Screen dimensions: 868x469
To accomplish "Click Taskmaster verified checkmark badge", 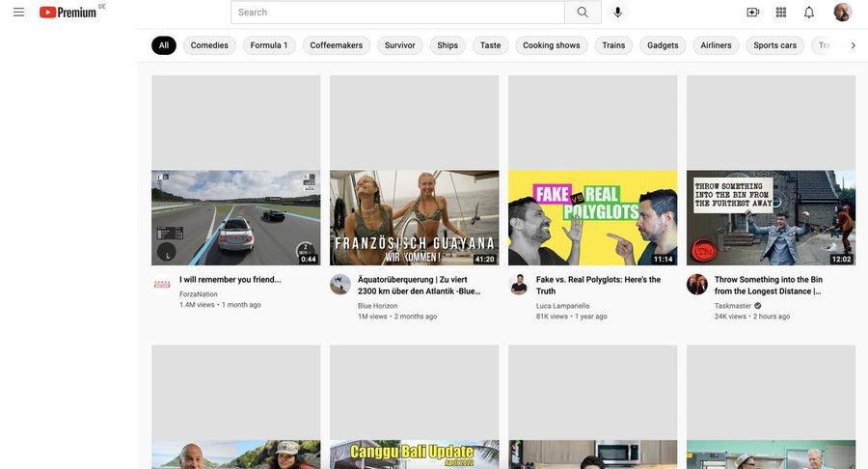I will tap(758, 306).
